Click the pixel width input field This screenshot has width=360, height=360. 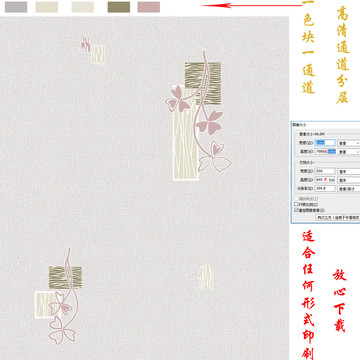(325, 143)
